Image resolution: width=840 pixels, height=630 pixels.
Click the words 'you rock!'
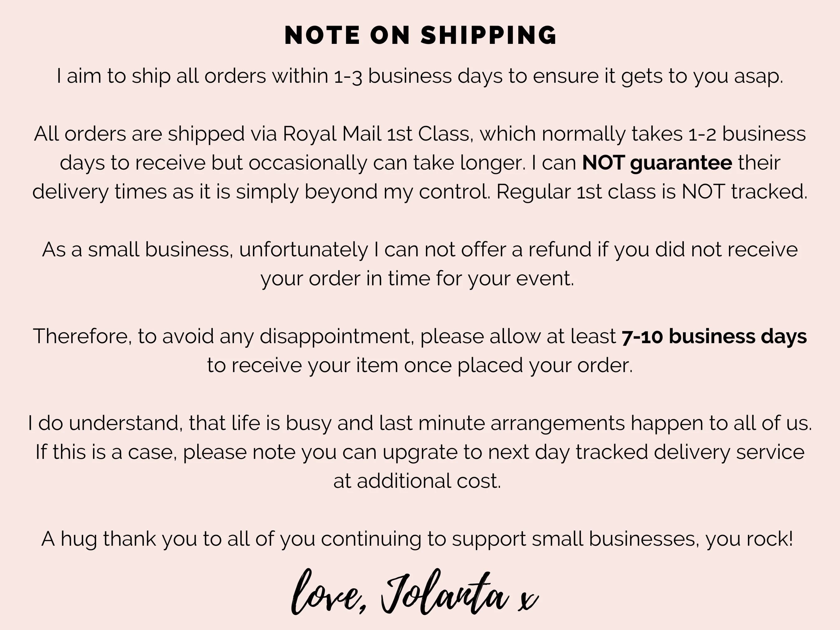pyautogui.click(x=749, y=539)
